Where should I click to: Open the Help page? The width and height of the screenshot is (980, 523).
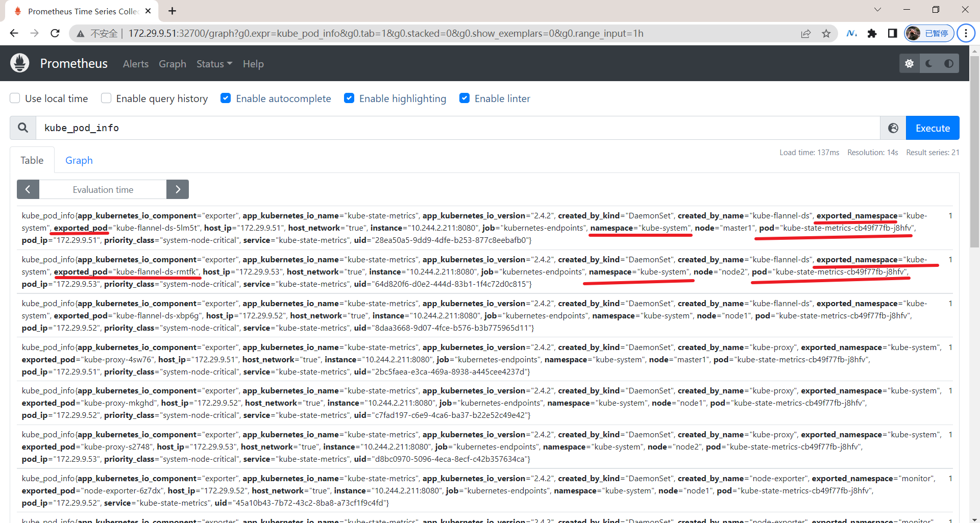[x=253, y=64]
